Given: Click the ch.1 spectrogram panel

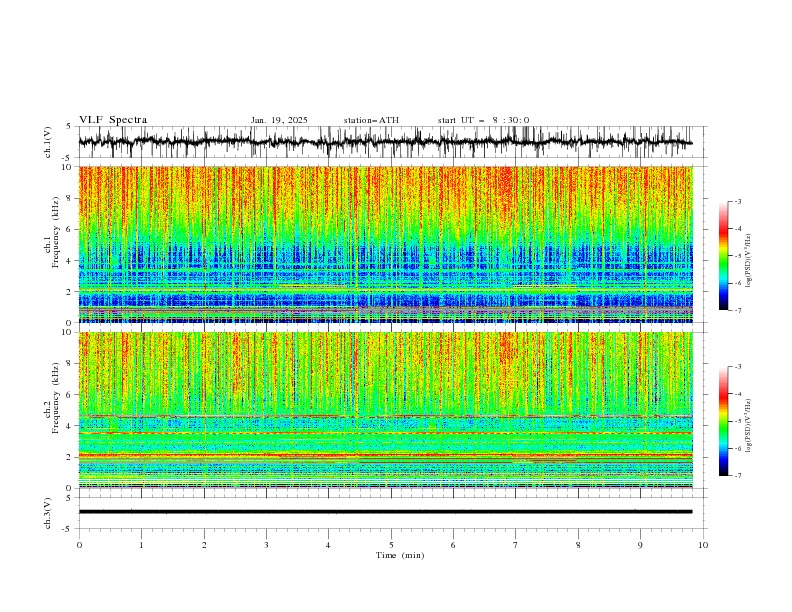Looking at the screenshot, I should pyautogui.click(x=385, y=244).
